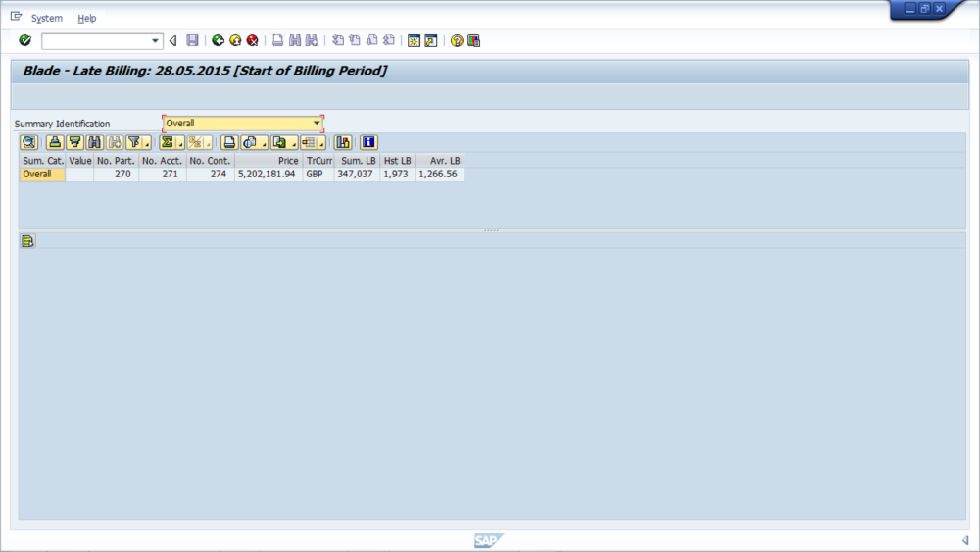Click the 347,037 Sum. LB cell
980x552 pixels.
pyautogui.click(x=358, y=175)
